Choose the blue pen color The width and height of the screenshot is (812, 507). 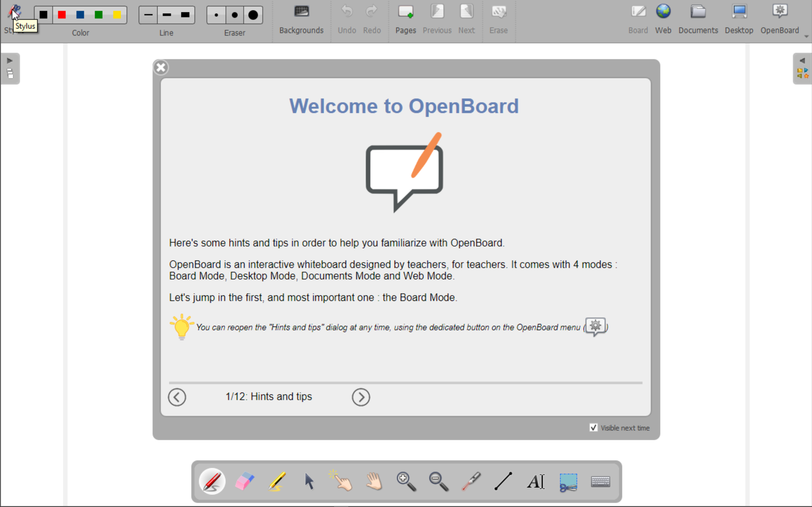80,15
